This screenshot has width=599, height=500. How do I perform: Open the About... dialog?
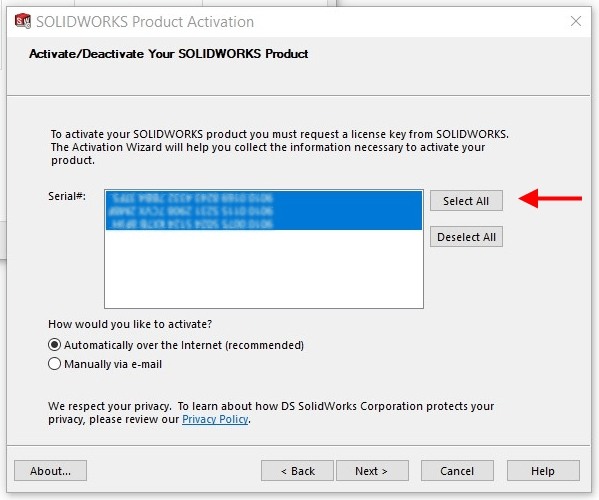click(x=50, y=471)
